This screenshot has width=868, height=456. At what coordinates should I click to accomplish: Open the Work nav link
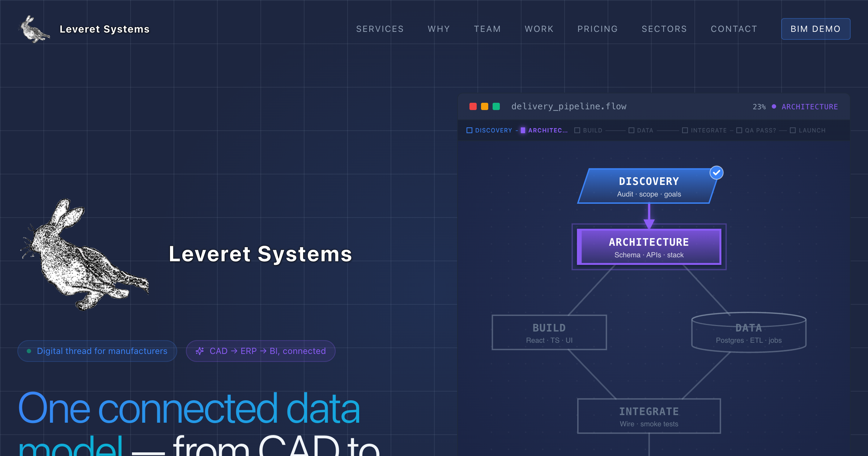(x=539, y=29)
